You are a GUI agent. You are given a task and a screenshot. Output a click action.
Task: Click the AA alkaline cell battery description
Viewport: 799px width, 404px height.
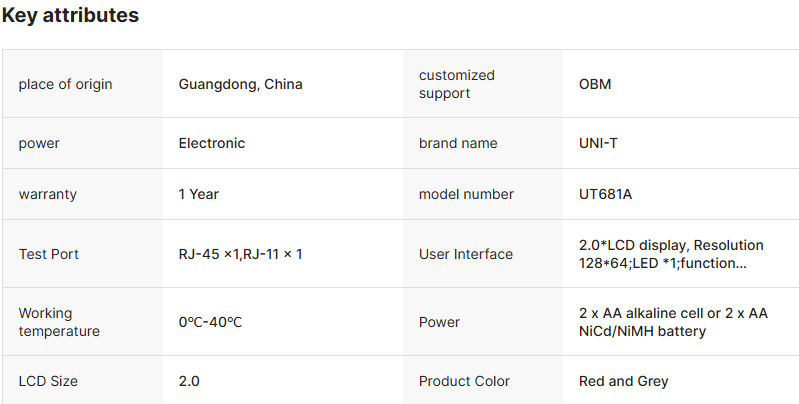[673, 322]
